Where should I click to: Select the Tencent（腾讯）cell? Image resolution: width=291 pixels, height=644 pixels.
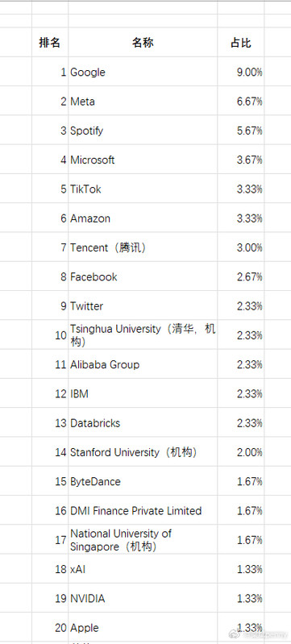(143, 247)
